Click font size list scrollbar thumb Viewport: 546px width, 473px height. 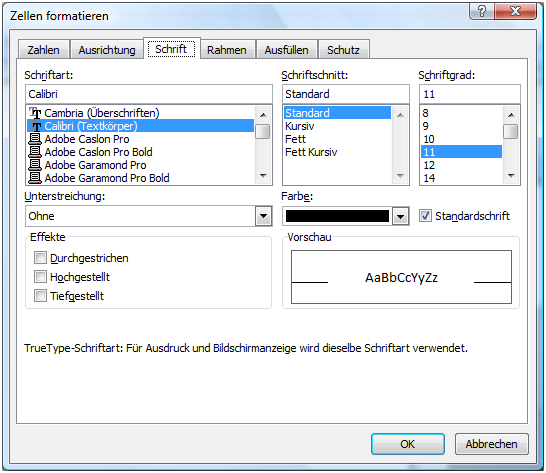(x=511, y=132)
